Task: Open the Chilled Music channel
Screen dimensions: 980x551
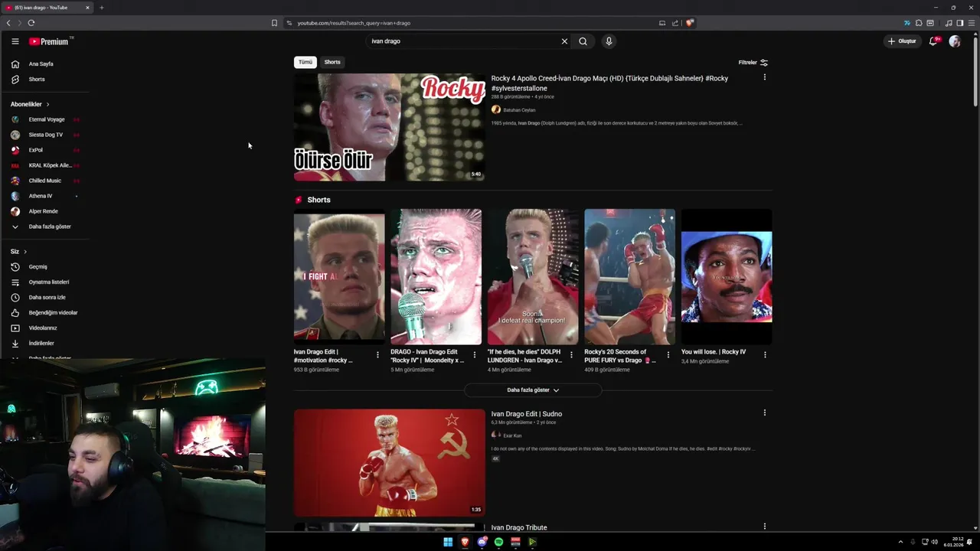Action: 46,181
